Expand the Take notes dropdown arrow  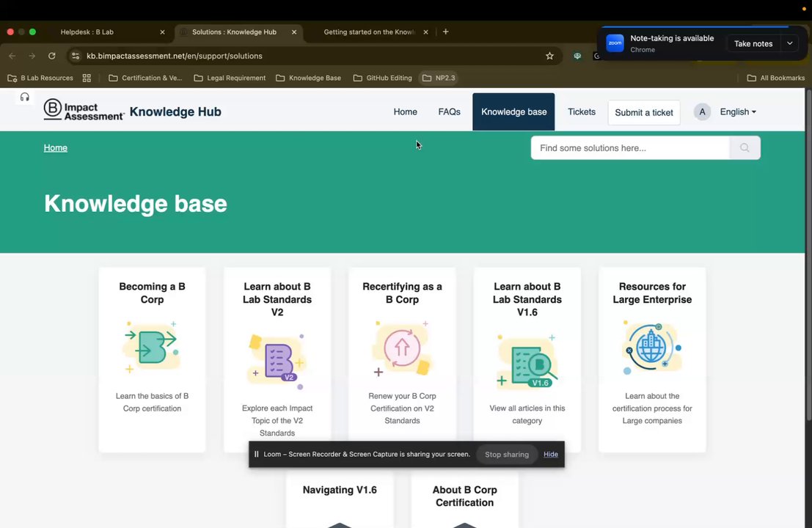pos(790,43)
